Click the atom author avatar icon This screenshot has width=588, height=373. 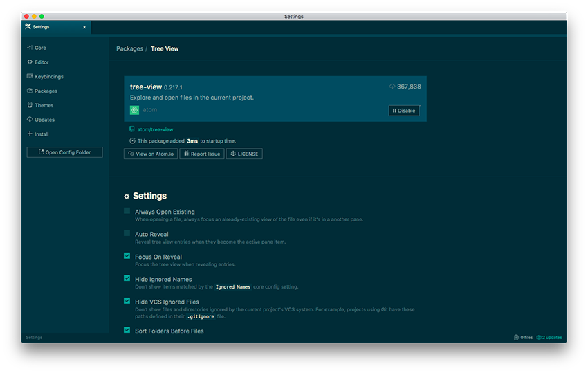click(135, 110)
